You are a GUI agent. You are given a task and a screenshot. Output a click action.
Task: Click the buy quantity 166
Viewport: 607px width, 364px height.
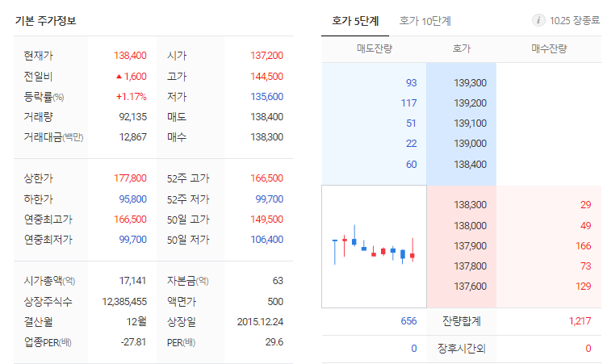click(x=584, y=246)
